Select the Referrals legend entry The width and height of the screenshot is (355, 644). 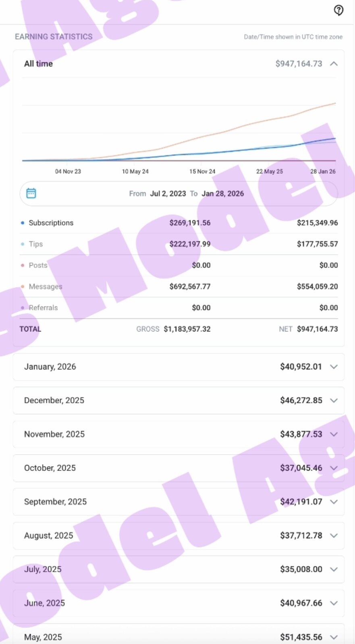coord(43,308)
